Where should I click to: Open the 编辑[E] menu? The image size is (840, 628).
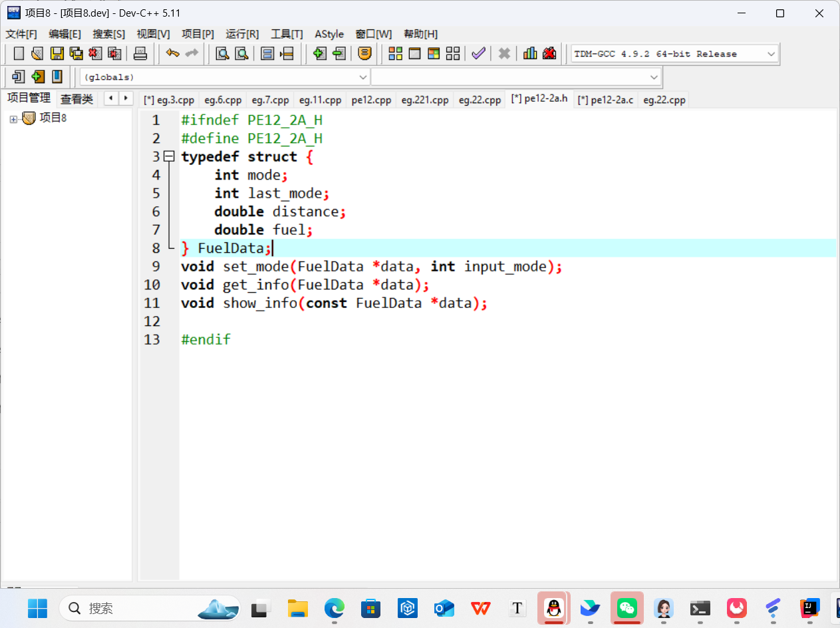[x=65, y=34]
